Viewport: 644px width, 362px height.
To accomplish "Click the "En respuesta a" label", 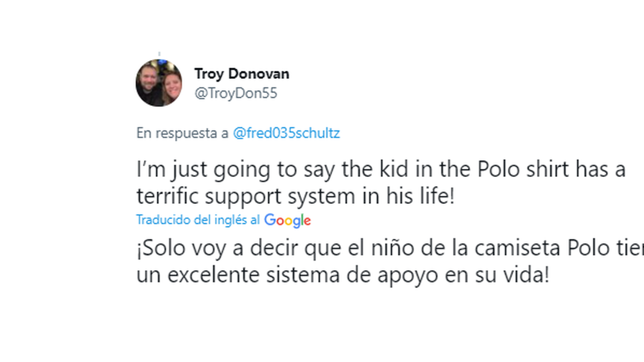I will tap(182, 134).
